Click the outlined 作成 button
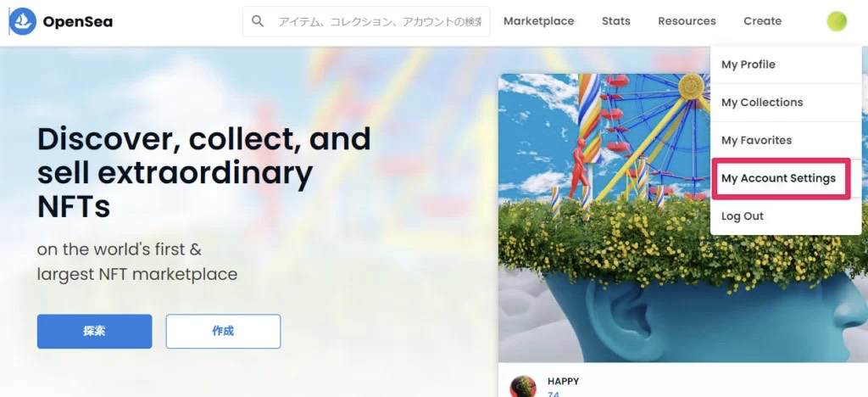Image resolution: width=868 pixels, height=397 pixels. point(223,331)
